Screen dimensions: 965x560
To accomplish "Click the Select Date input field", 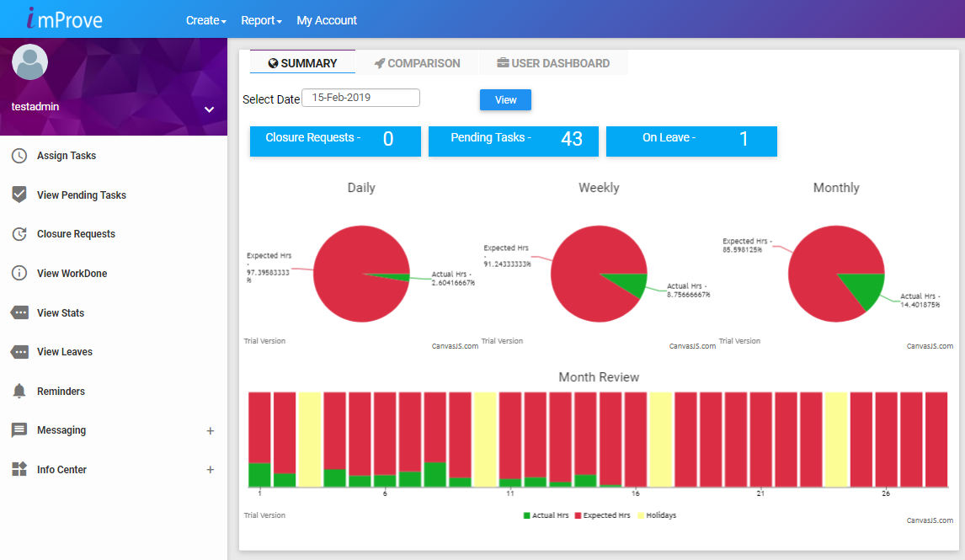I will click(x=360, y=98).
